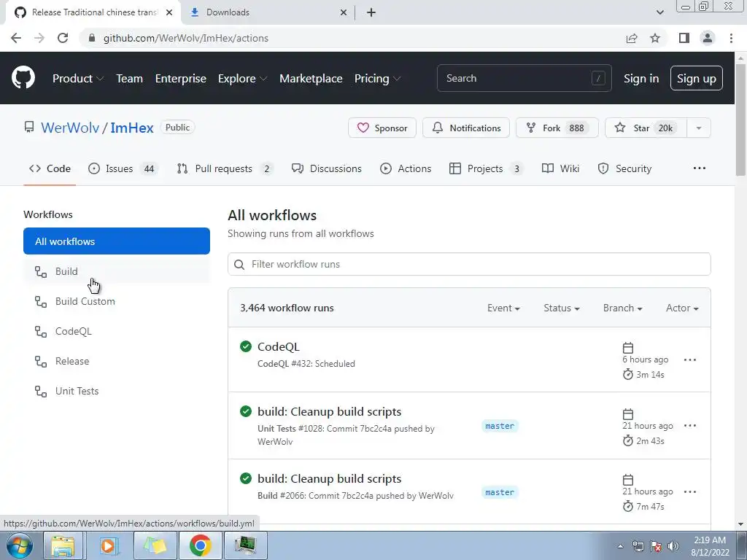Open the browser side panel icon

pyautogui.click(x=684, y=38)
